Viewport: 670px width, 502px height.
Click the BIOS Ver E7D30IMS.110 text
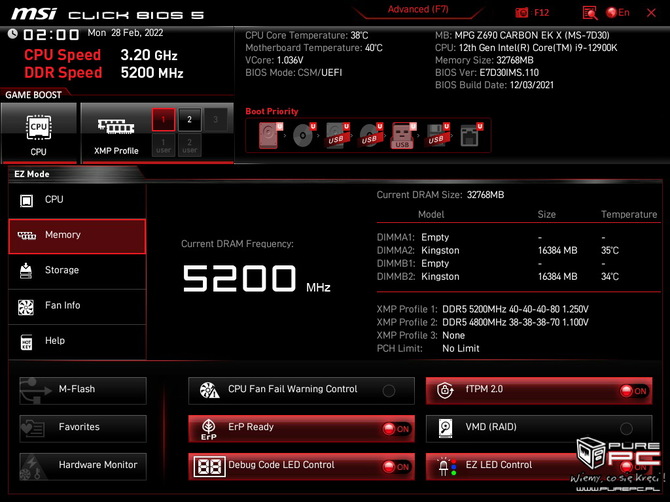[487, 73]
